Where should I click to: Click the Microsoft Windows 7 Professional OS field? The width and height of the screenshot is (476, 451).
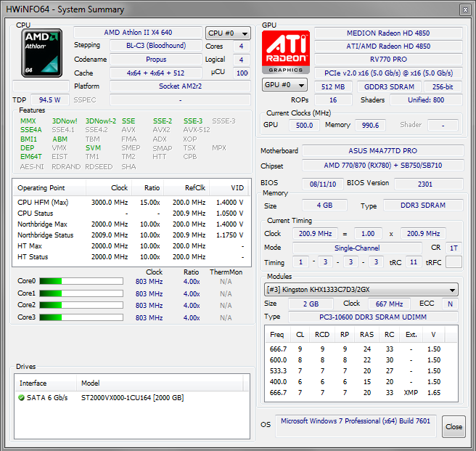[356, 426]
